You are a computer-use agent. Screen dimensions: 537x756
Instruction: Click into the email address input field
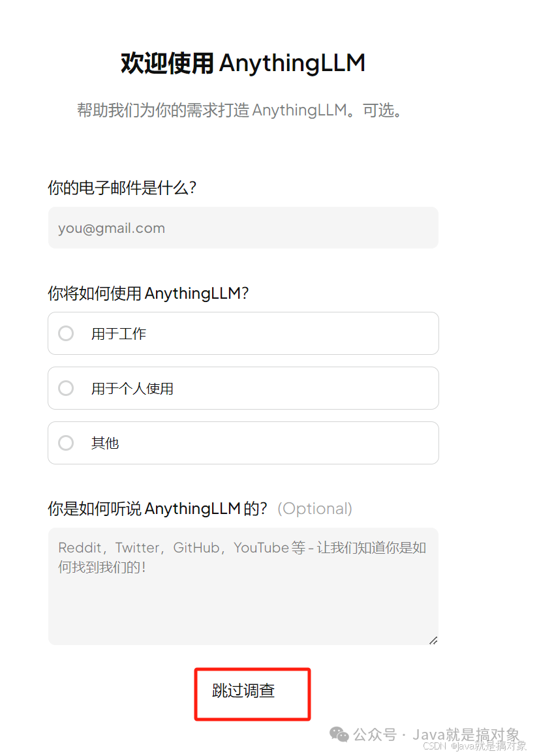click(x=243, y=228)
